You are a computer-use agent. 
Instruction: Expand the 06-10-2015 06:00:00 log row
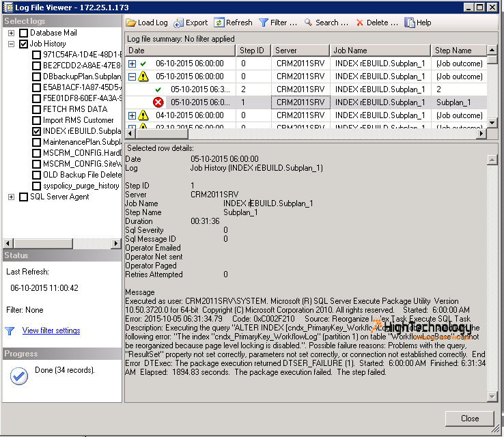[132, 64]
